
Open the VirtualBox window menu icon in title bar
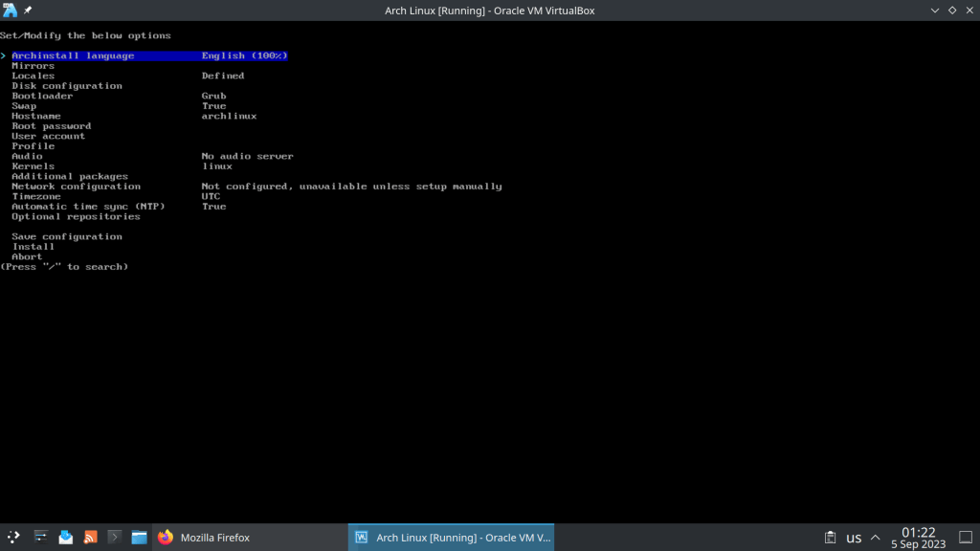tap(11, 10)
